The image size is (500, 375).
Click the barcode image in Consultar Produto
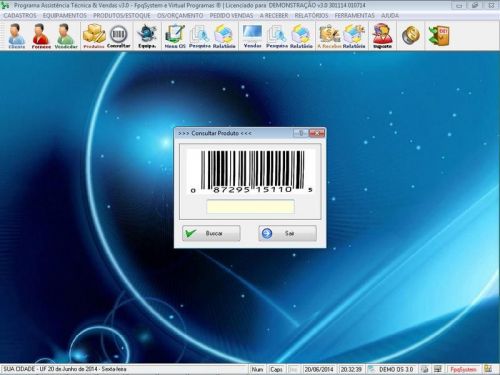[252, 172]
